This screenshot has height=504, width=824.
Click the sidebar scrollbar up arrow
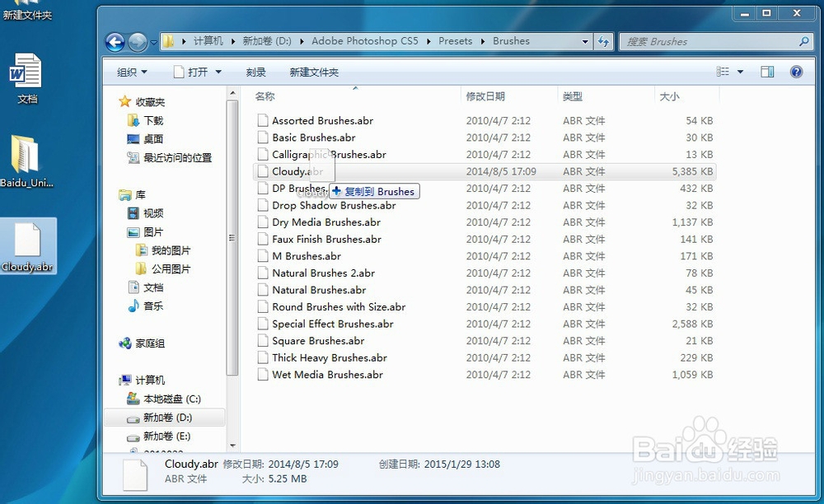tap(232, 93)
